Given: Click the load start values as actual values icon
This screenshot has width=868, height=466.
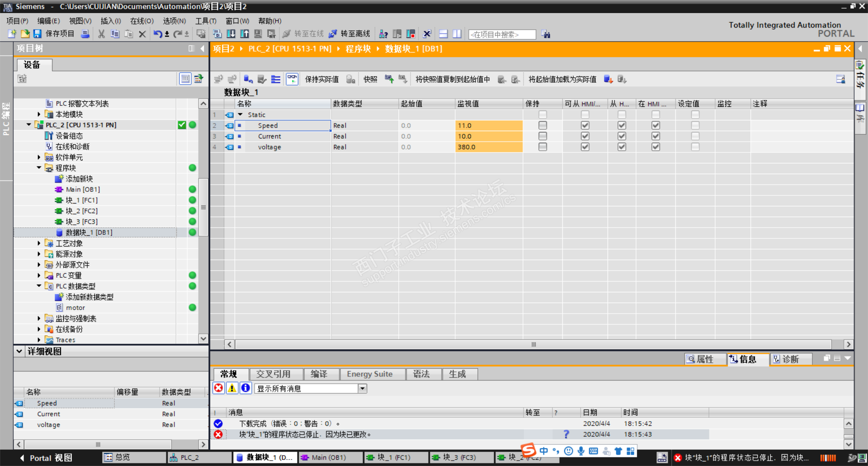Looking at the screenshot, I should [608, 79].
